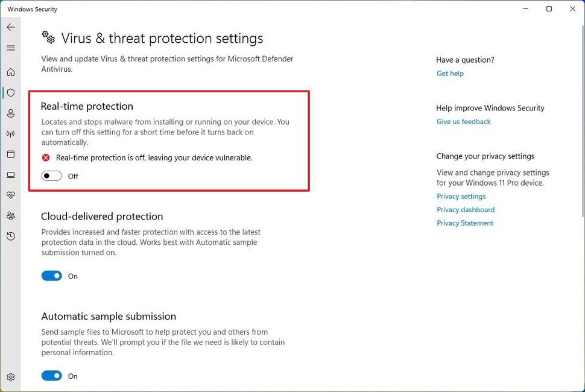The height and width of the screenshot is (392, 585).
Task: Open Firewall & network protection
Action: point(11,134)
